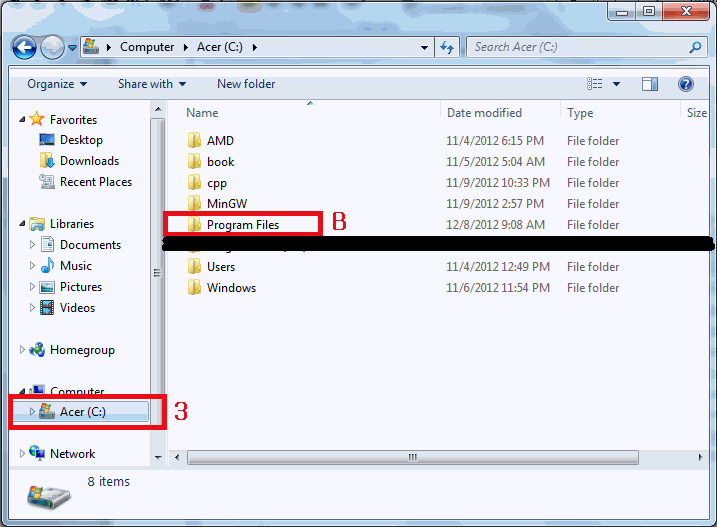Open the Homegroup item in sidebar
The width and height of the screenshot is (717, 527).
82,350
